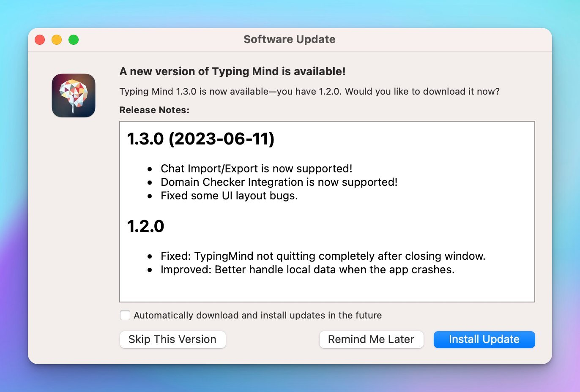Image resolution: width=580 pixels, height=392 pixels.
Task: Click the 'A new version of Typing Mind' headline
Action: point(233,71)
